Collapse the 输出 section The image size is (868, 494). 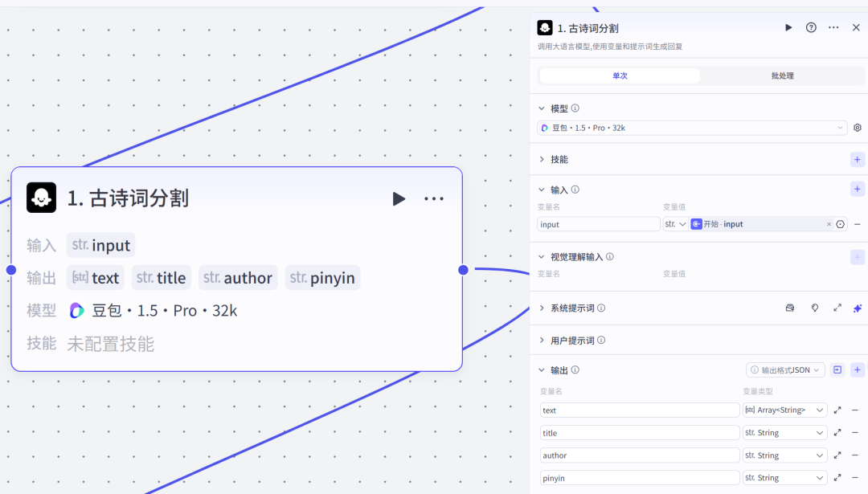click(542, 370)
